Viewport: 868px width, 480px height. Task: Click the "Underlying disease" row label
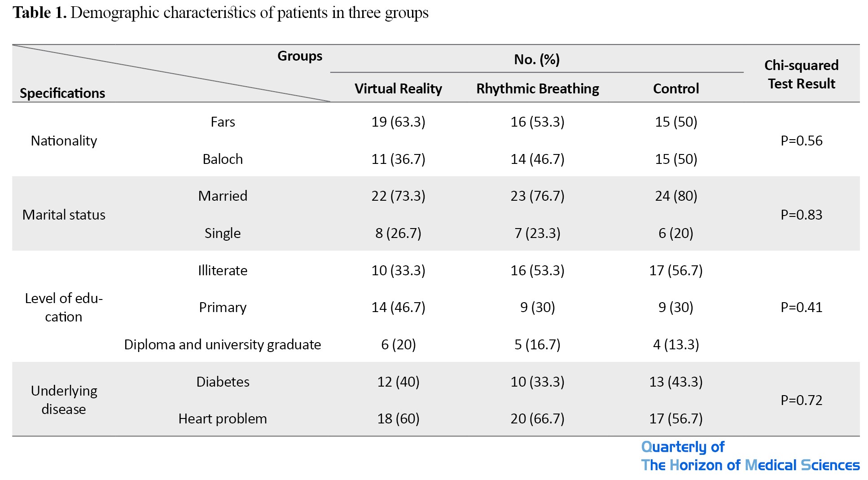point(64,400)
